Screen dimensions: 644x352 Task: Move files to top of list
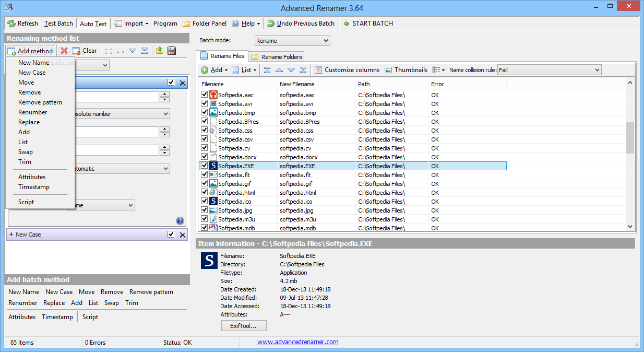coord(267,70)
